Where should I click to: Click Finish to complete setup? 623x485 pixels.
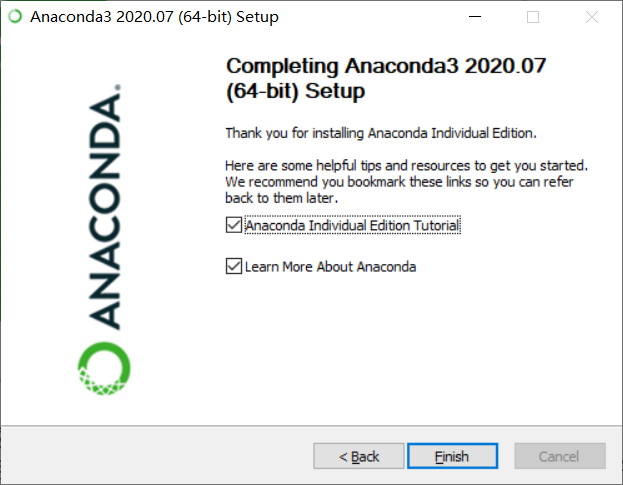[452, 456]
